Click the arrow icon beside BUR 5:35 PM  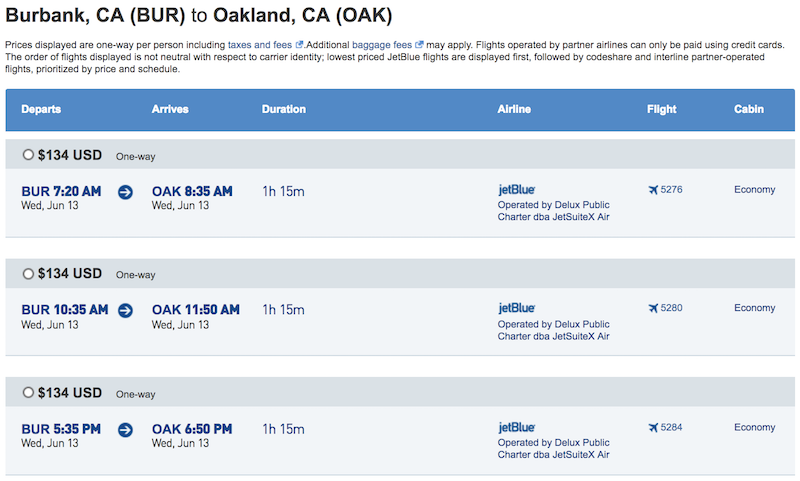(126, 430)
